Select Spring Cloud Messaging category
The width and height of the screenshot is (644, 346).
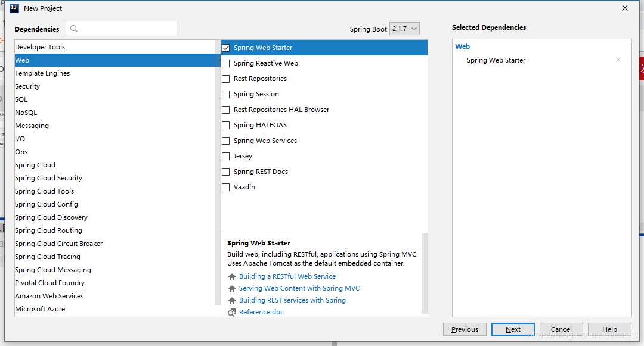click(x=114, y=270)
